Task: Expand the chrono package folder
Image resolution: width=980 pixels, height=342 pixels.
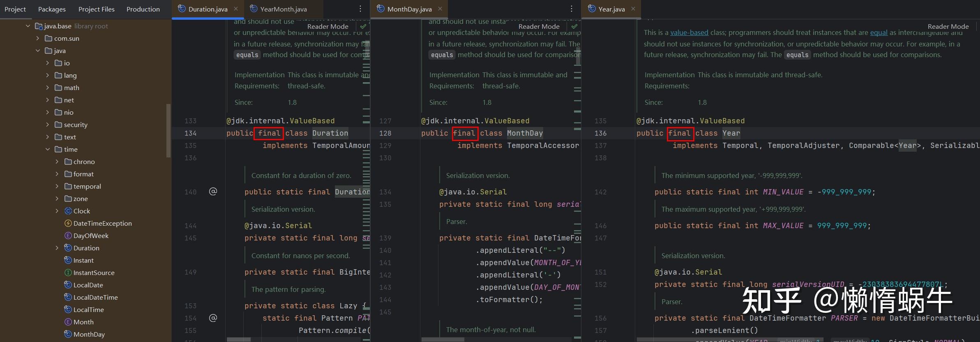Action: 57,162
